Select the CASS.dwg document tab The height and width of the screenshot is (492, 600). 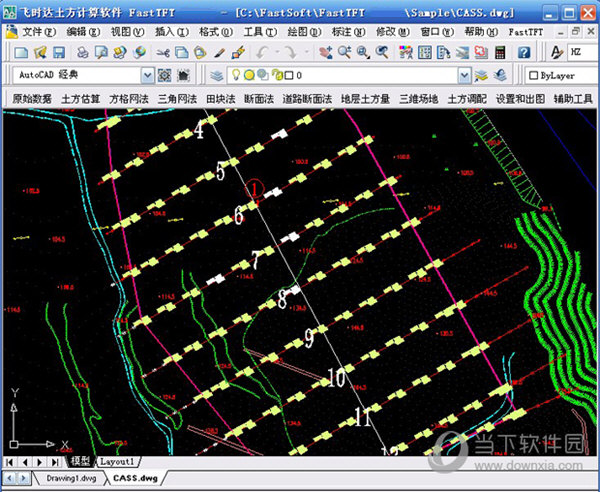pos(135,478)
